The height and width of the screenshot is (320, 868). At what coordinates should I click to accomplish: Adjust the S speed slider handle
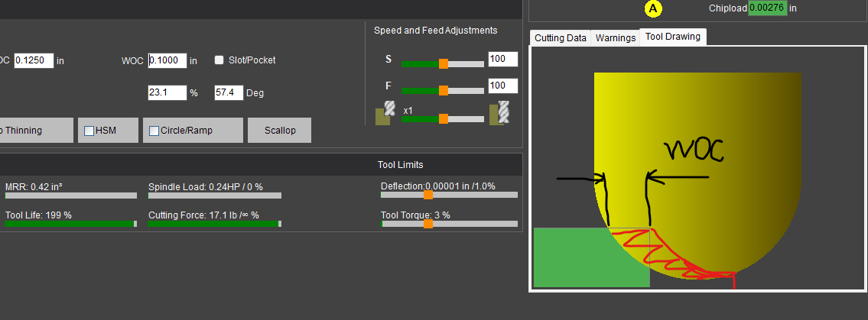pos(444,63)
